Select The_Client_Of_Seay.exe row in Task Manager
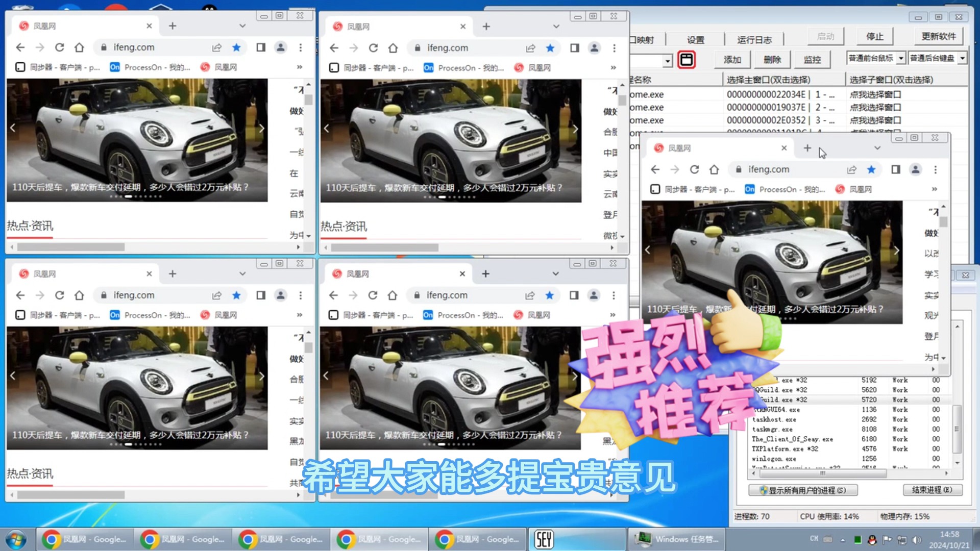This screenshot has width=980, height=551. click(x=847, y=439)
